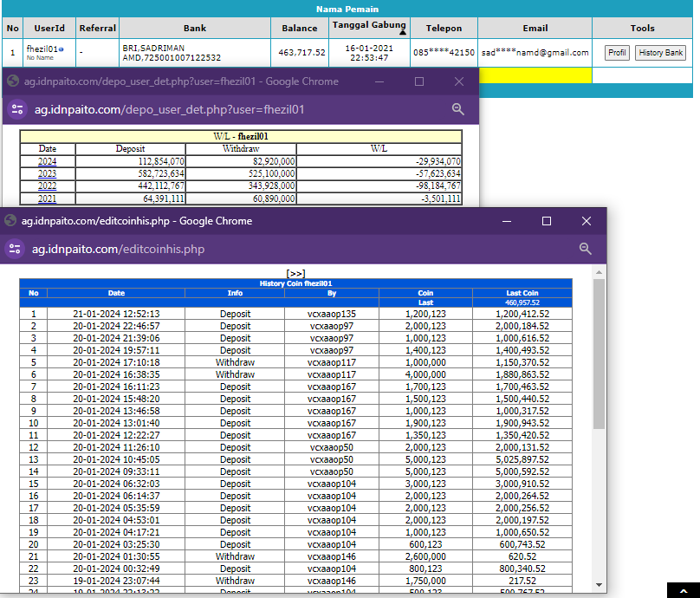Click date 20-01-2024 13:01:40
The height and width of the screenshot is (598, 700).
(x=116, y=423)
